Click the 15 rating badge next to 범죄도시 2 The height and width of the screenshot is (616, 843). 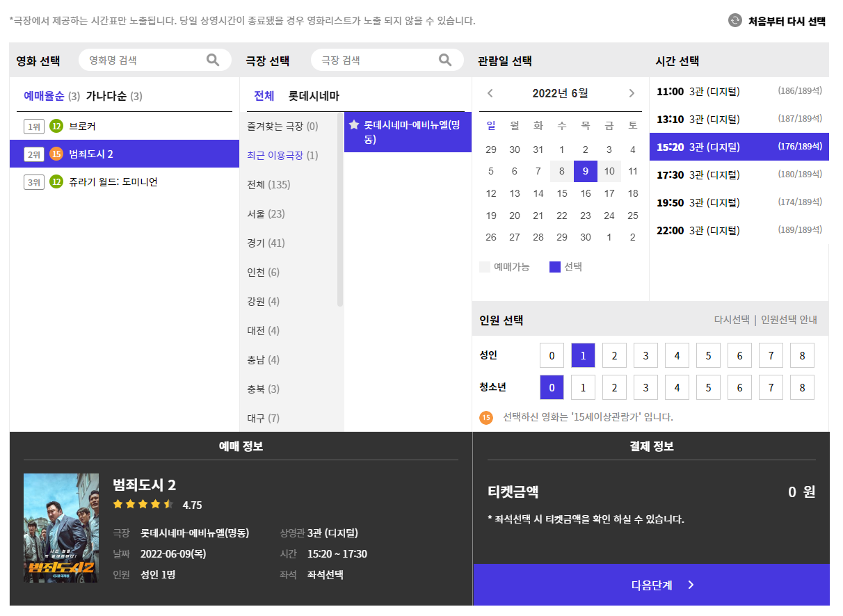(x=56, y=154)
